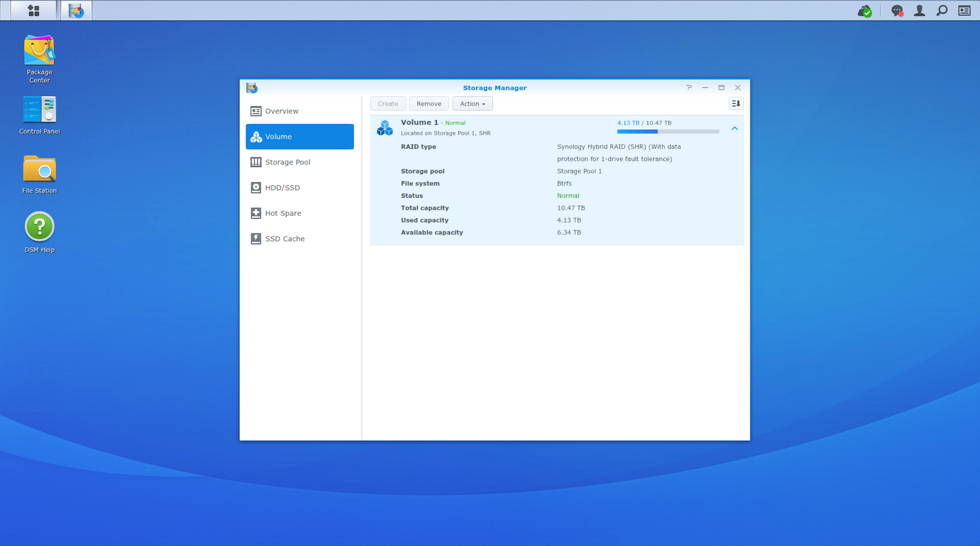The width and height of the screenshot is (980, 546).
Task: Open Package Center desktop icon
Action: pyautogui.click(x=39, y=59)
